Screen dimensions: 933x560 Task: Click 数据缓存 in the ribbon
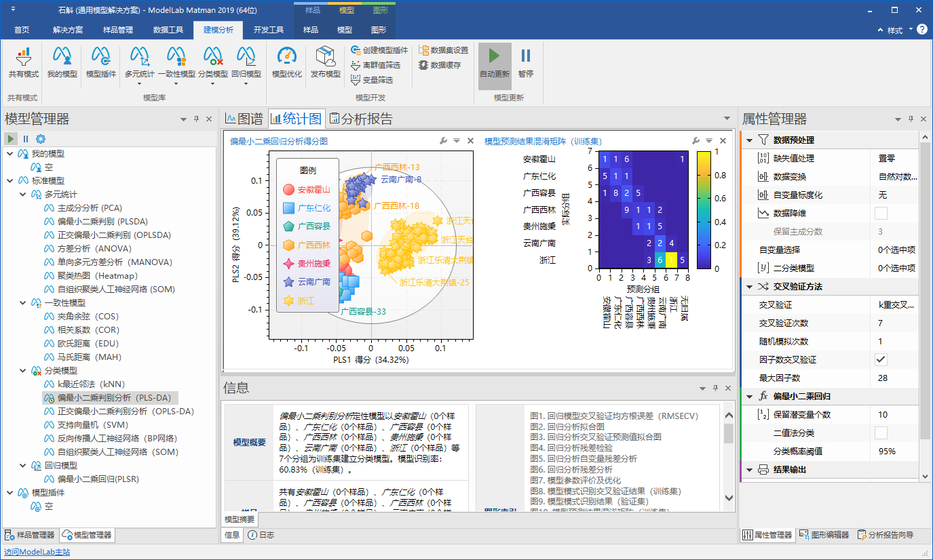coord(440,65)
